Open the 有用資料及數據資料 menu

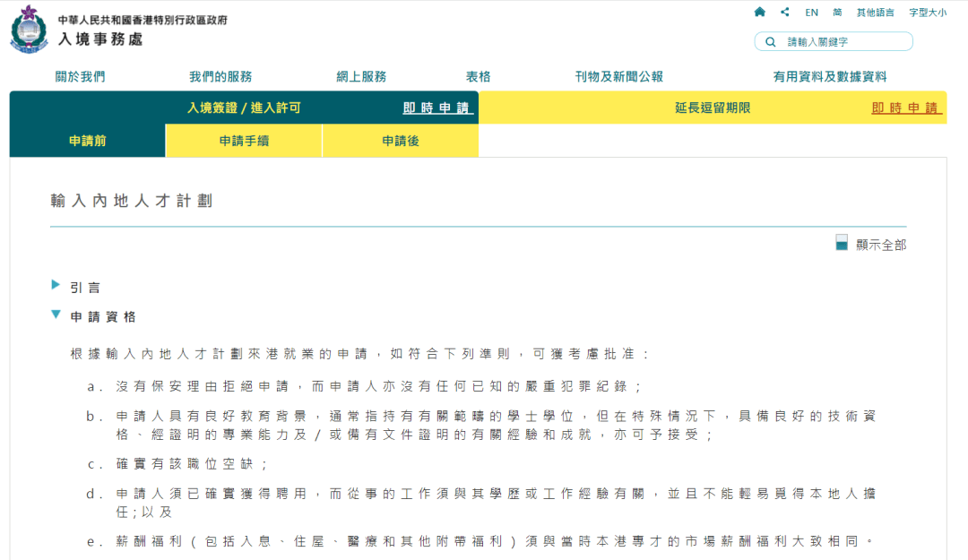click(830, 76)
